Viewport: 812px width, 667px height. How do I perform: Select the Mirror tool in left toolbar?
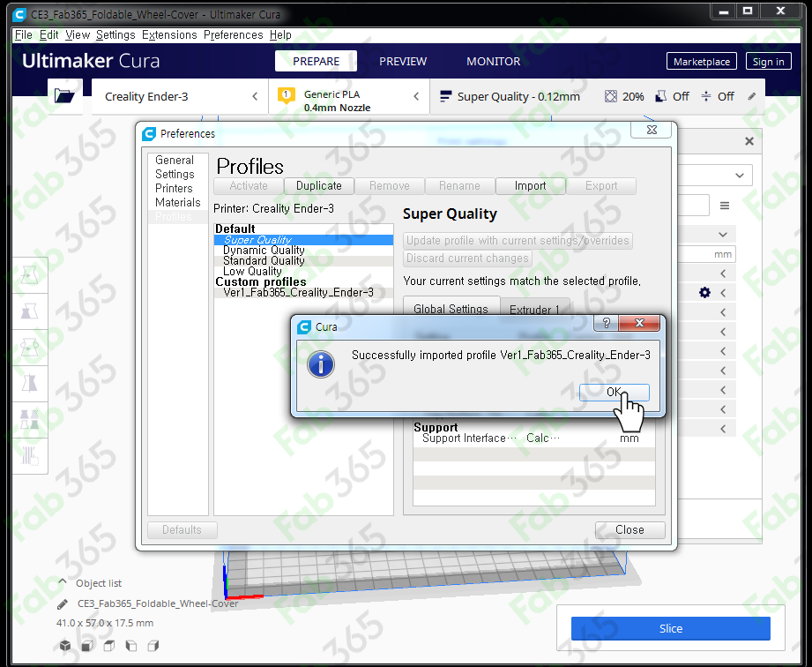(x=30, y=384)
